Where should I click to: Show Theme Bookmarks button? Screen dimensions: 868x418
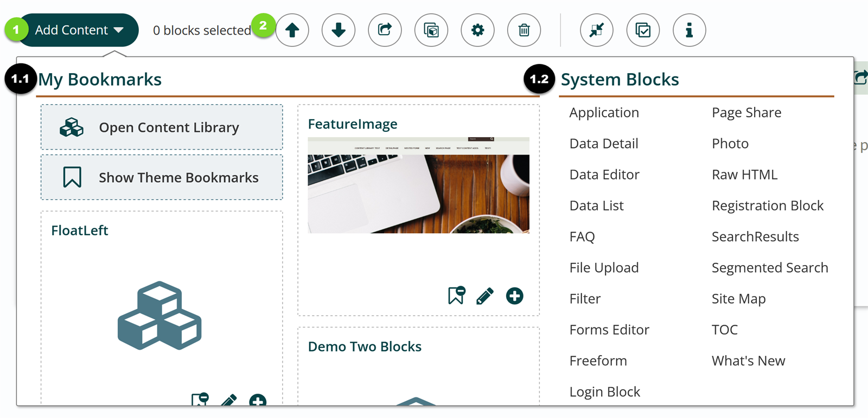(162, 177)
